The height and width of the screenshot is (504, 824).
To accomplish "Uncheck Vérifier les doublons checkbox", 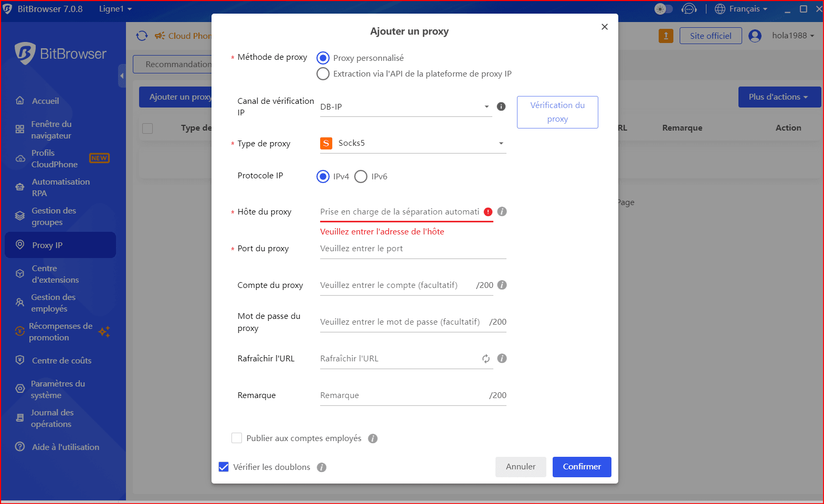I will [224, 467].
